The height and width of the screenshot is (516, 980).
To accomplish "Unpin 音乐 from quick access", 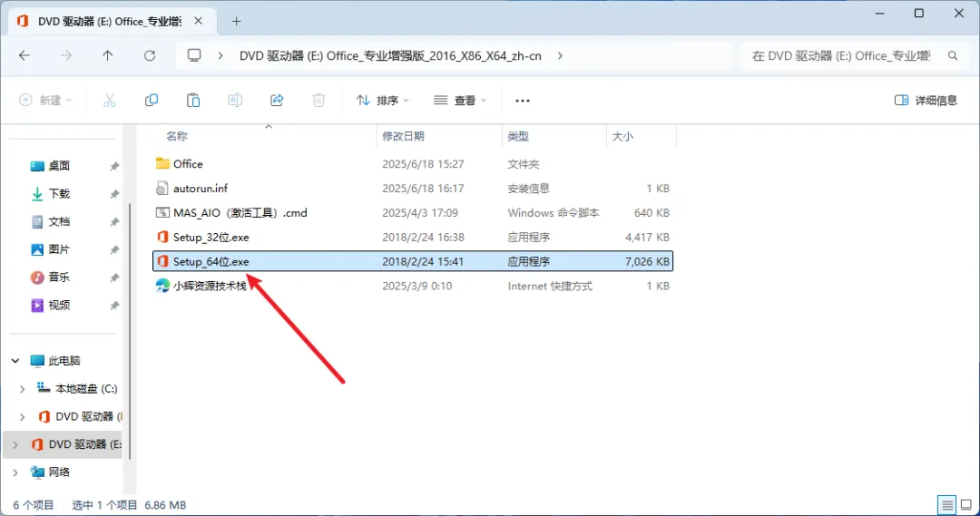I will pyautogui.click(x=114, y=277).
